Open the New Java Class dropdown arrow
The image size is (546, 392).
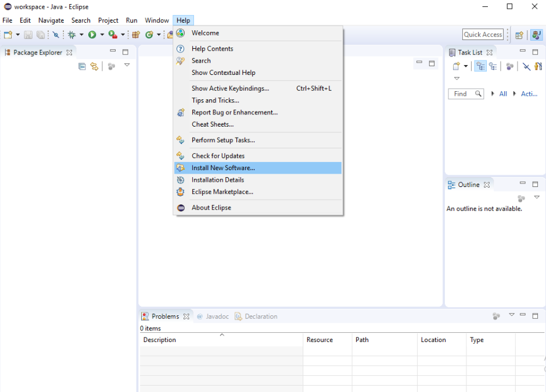point(159,34)
